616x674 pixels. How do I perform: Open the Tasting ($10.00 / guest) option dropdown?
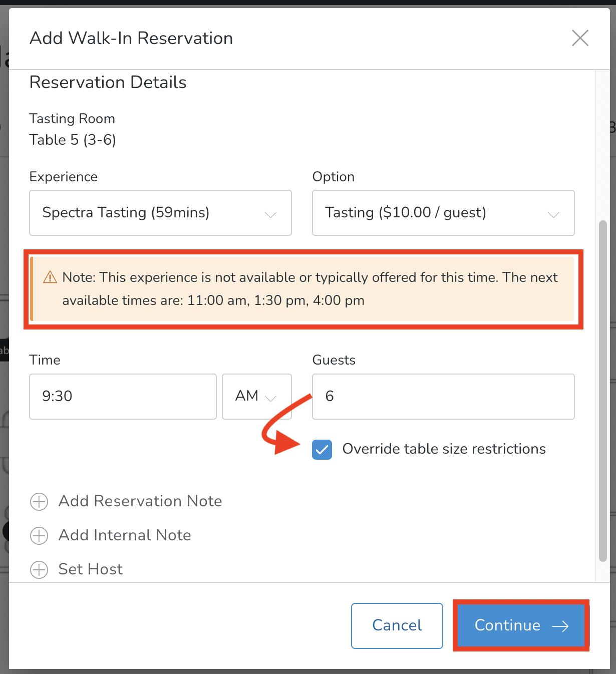[x=443, y=213]
